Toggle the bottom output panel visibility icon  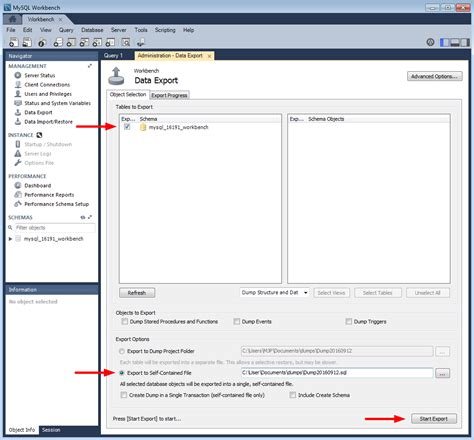[455, 42]
